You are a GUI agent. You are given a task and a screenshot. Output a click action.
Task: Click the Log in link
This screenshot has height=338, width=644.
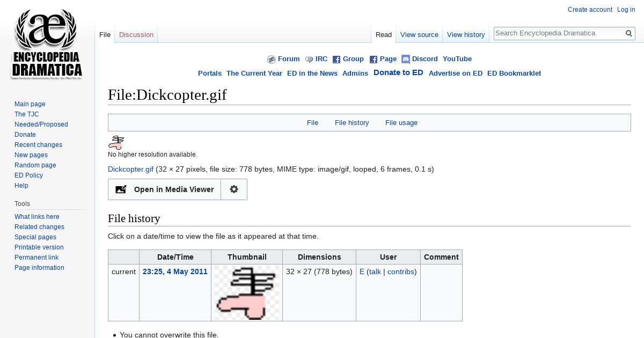coord(626,10)
